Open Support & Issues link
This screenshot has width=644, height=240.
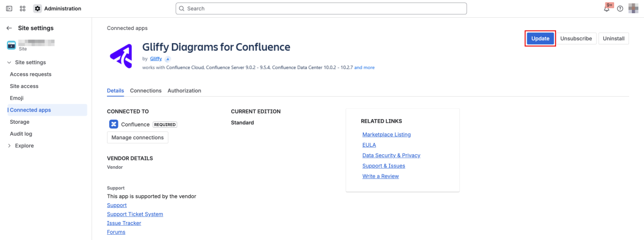(x=384, y=166)
